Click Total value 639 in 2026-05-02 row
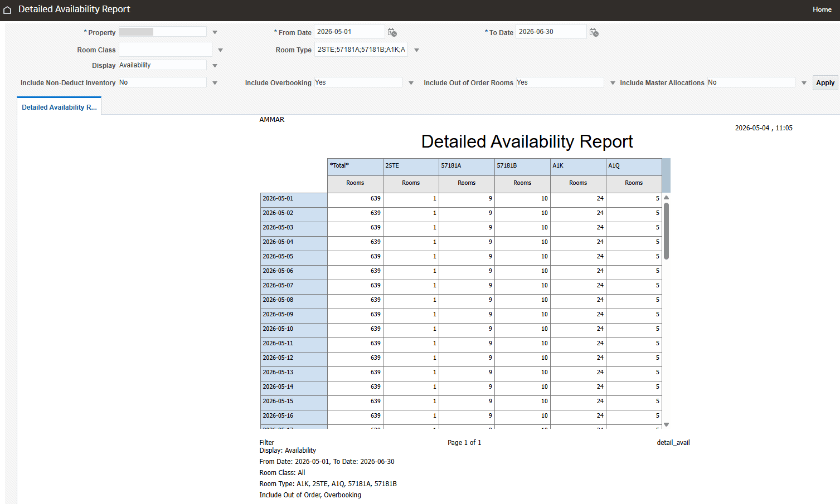The height and width of the screenshot is (504, 840). point(376,213)
